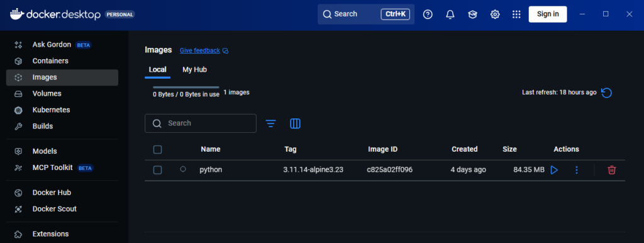Click image ID c825a02ff096
The width and height of the screenshot is (644, 243).
(390, 169)
